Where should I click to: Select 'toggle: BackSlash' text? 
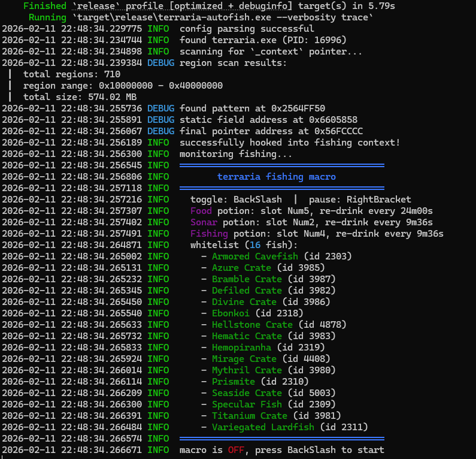(236, 200)
